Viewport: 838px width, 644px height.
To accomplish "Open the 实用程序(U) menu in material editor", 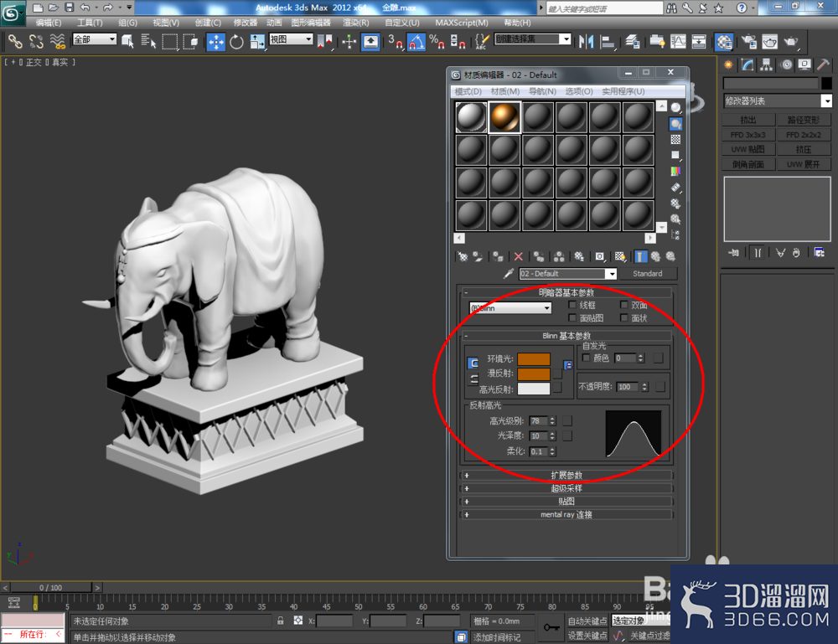I will [x=623, y=91].
